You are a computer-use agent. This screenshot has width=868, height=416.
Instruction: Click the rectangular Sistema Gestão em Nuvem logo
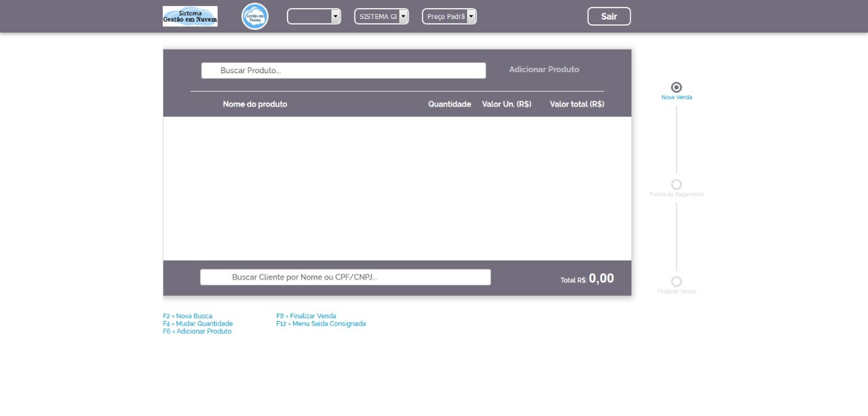click(x=190, y=16)
